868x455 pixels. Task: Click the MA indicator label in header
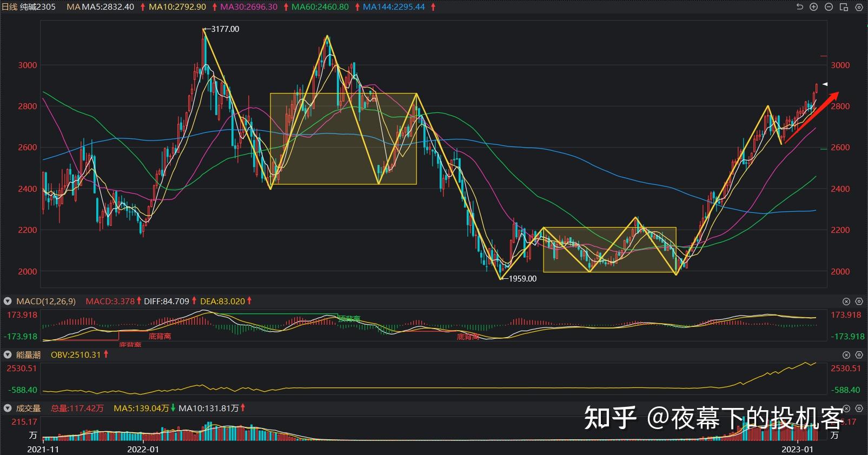tap(74, 7)
